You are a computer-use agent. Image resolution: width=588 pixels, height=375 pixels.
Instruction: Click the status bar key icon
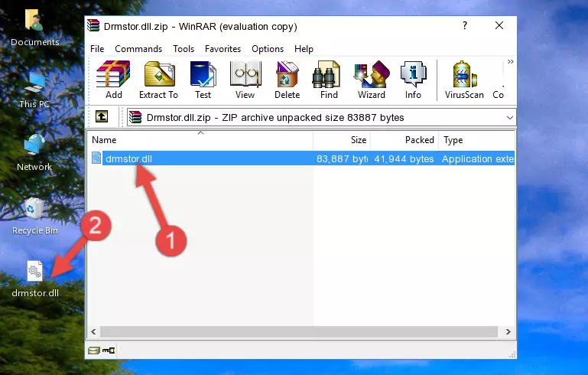(109, 351)
